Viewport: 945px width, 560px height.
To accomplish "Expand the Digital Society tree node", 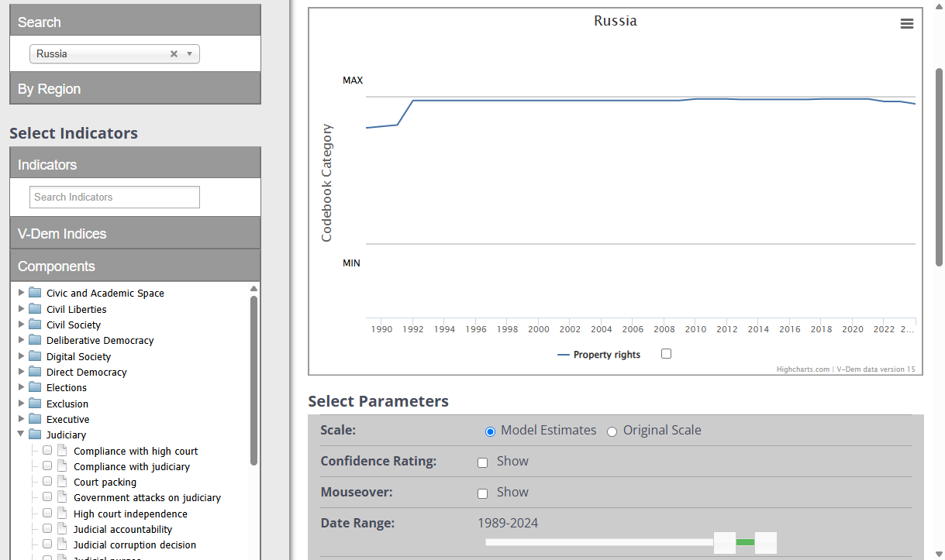I will (21, 356).
